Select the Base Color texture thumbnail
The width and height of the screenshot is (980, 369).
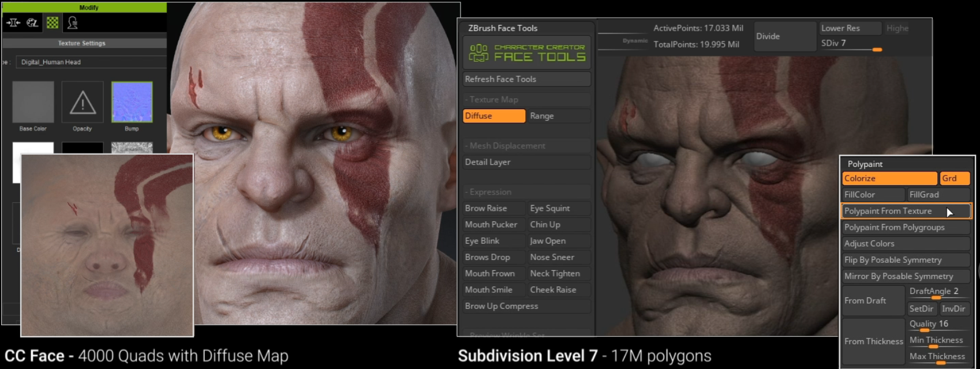[33, 102]
